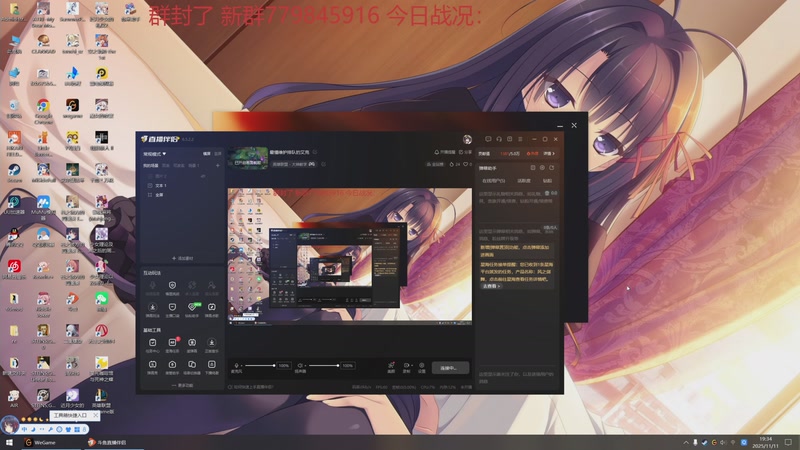Open the 连麦 co-stream icon
800x450 pixels.
click(x=391, y=367)
